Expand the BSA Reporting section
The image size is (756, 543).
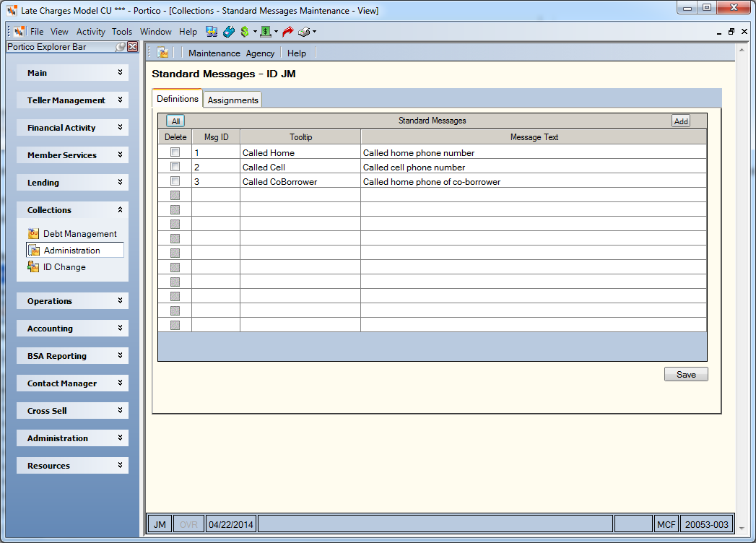click(72, 357)
